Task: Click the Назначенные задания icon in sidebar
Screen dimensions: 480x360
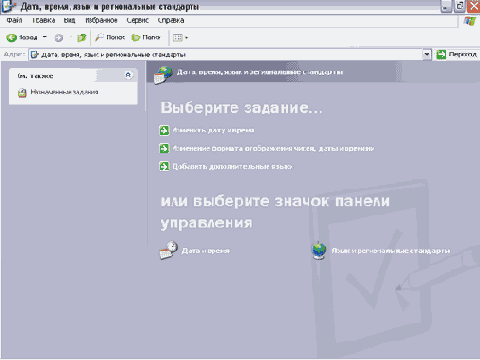Action: point(22,93)
